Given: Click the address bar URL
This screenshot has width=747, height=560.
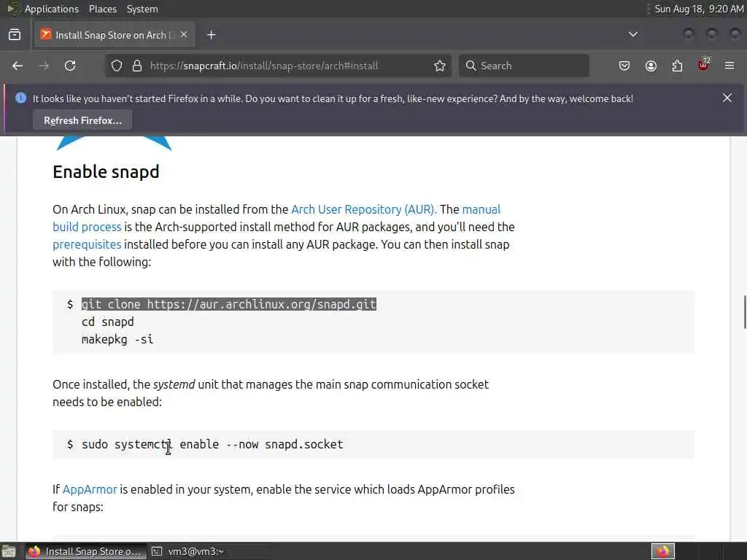Looking at the screenshot, I should (264, 66).
